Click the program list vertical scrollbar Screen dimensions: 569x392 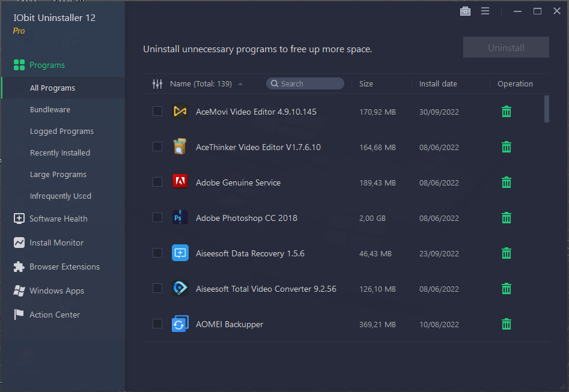[546, 109]
